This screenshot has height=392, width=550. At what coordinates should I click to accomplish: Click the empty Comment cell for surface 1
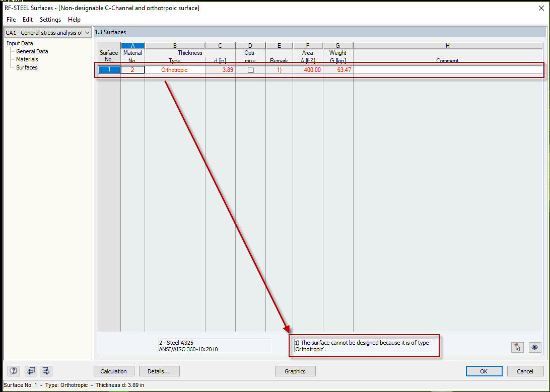click(x=448, y=70)
